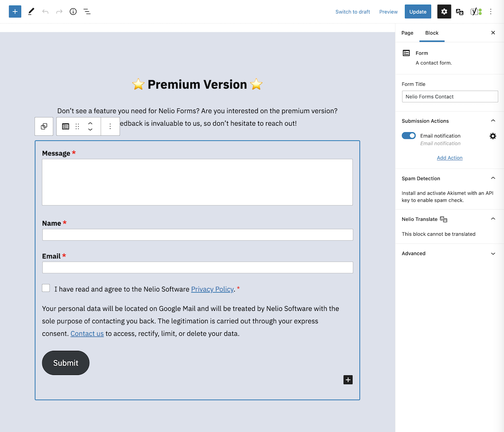
Task: Click the Redo arrow
Action: [x=59, y=11]
